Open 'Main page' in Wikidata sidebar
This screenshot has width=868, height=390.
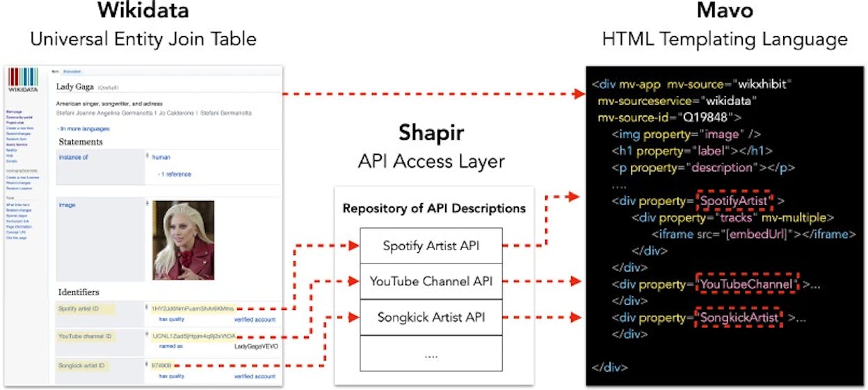(14, 111)
